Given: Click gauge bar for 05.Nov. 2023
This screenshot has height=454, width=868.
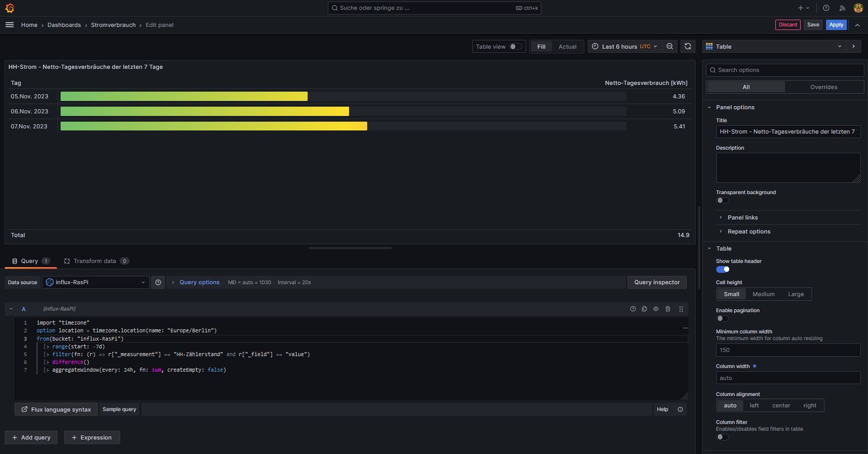Looking at the screenshot, I should (184, 96).
